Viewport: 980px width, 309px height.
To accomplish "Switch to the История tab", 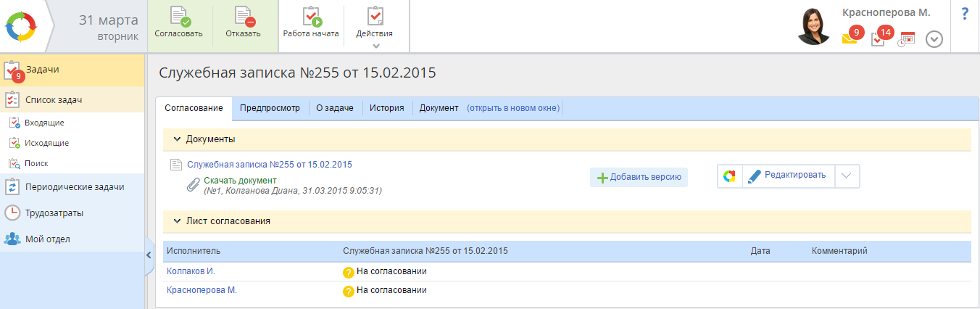I will coord(386,108).
